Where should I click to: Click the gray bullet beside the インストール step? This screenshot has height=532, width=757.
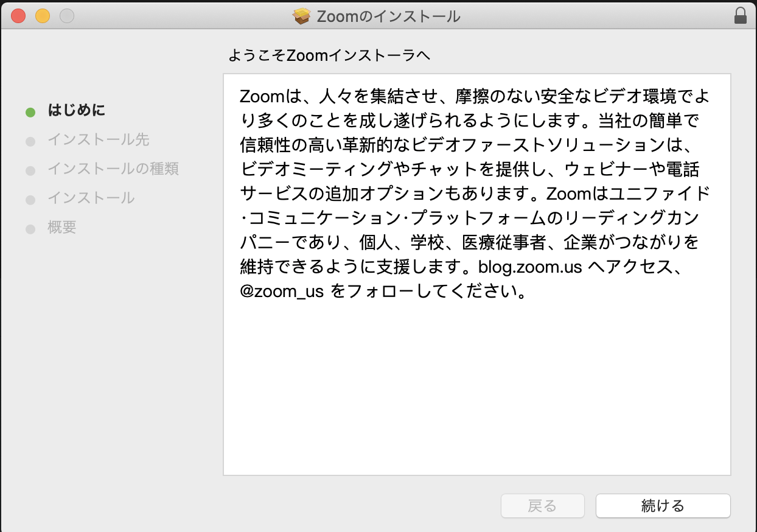coord(30,200)
